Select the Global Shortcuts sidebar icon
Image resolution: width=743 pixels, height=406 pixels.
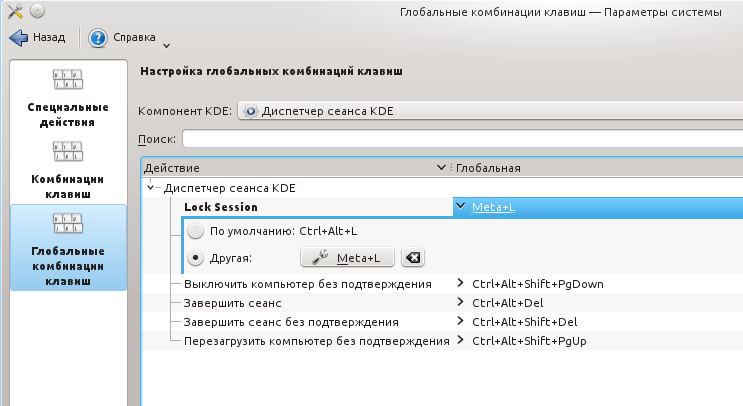click(68, 224)
